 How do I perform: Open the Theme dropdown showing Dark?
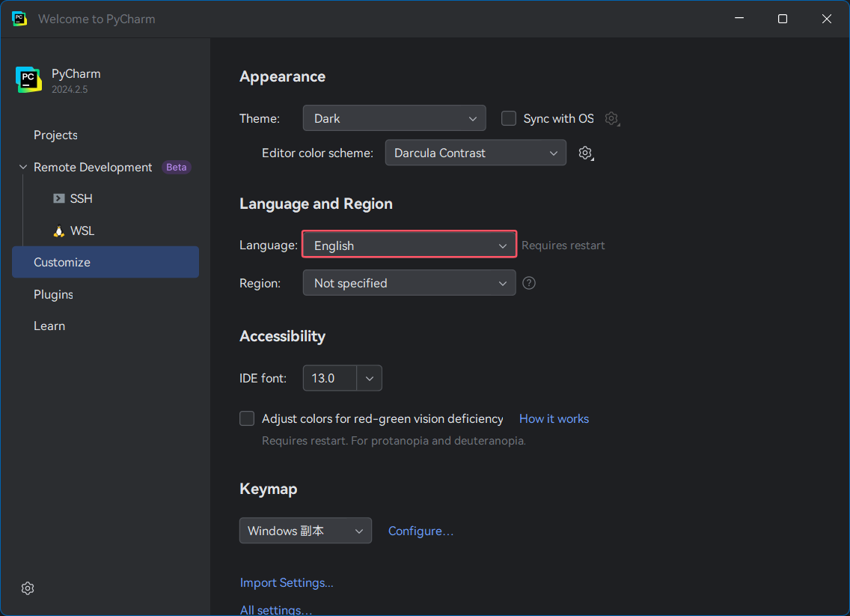click(x=394, y=118)
